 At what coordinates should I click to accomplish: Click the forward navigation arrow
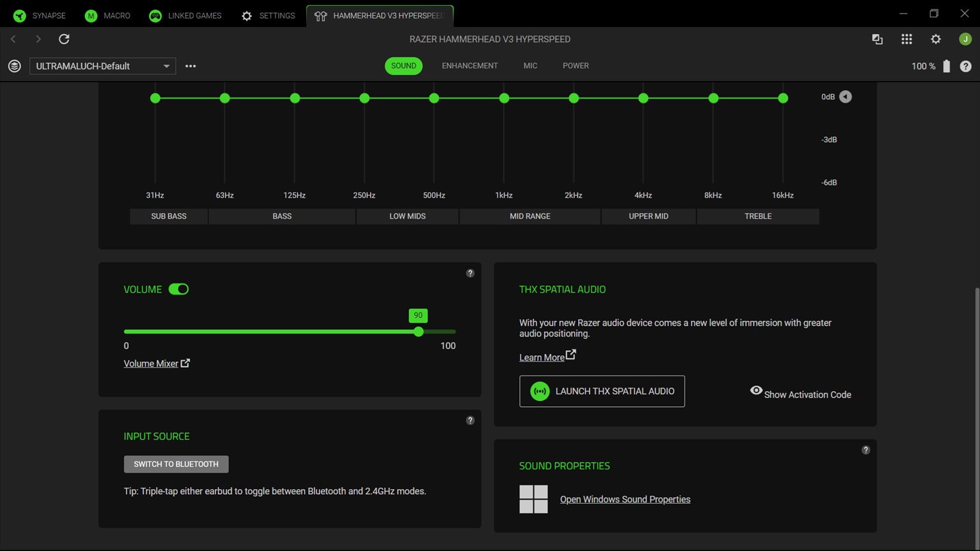pos(38,39)
